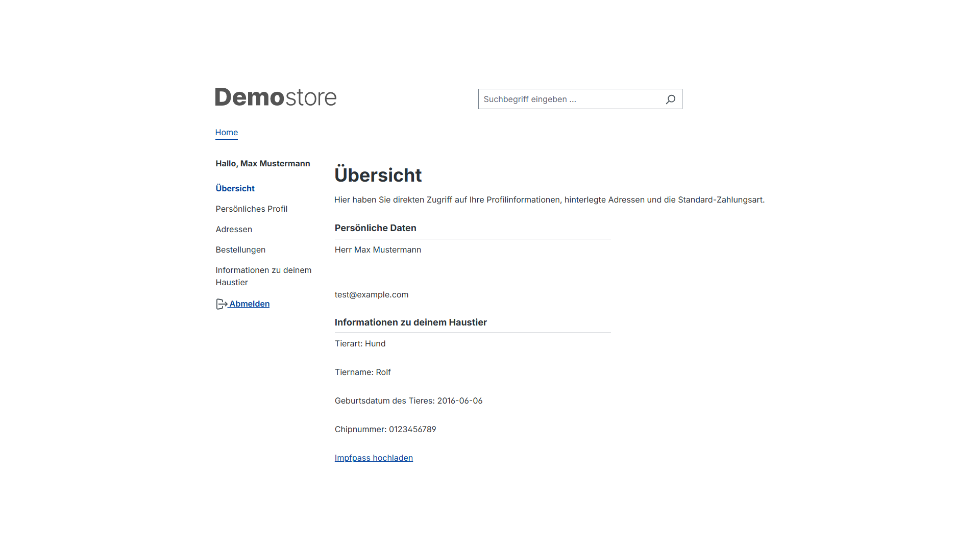The height and width of the screenshot is (551, 980).
Task: Click the Chipnummer: 0123456789 line
Action: (385, 429)
